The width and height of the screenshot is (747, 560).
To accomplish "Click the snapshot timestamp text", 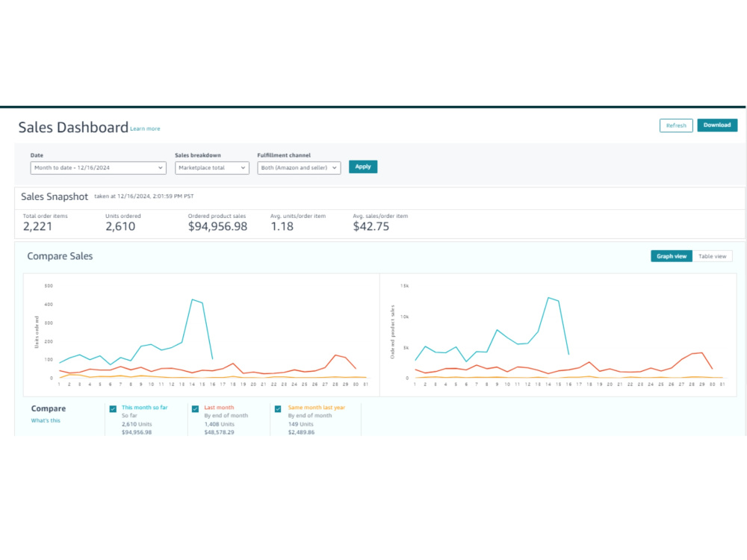I will (144, 196).
